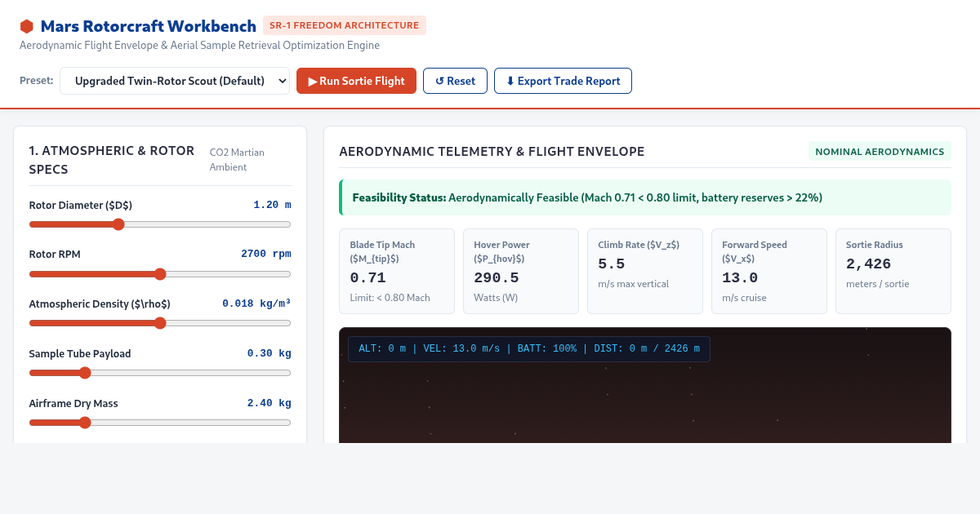This screenshot has width=980, height=514.
Task: Click the 2,426 sortie radius value
Action: tap(868, 264)
